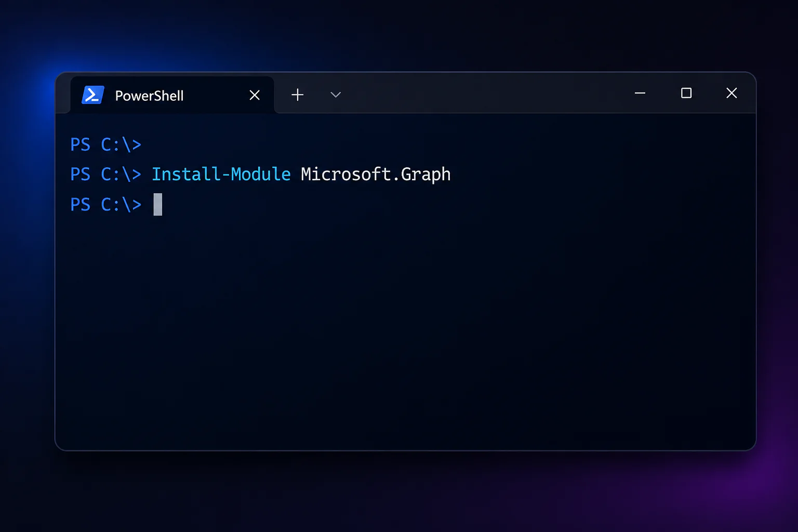Click the Install-Module command text
Viewport: 798px width, 532px height.
point(221,174)
